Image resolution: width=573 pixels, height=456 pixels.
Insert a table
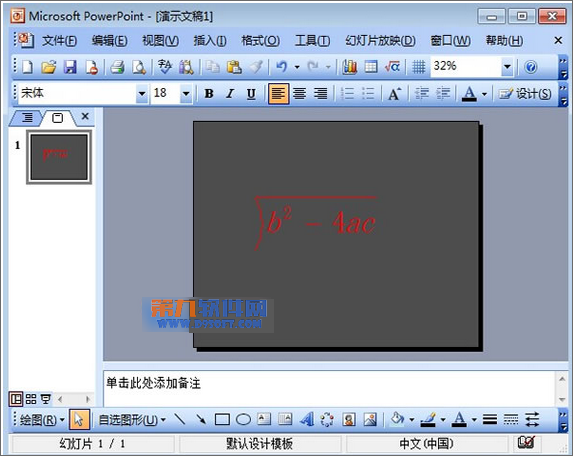tap(371, 67)
